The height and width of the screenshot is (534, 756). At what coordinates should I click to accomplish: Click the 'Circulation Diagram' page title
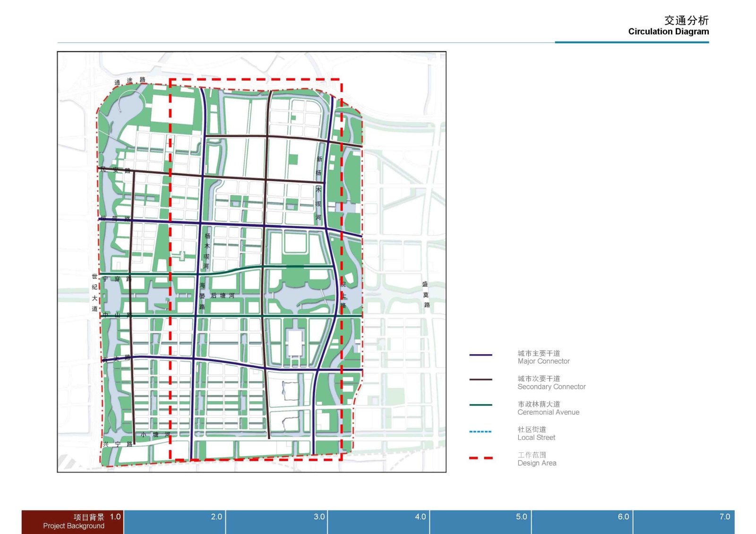click(669, 32)
